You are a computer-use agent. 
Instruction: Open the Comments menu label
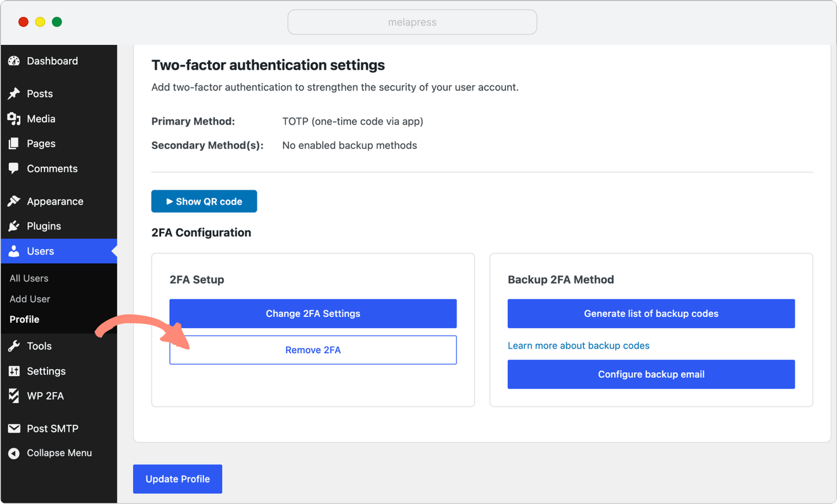[52, 169]
